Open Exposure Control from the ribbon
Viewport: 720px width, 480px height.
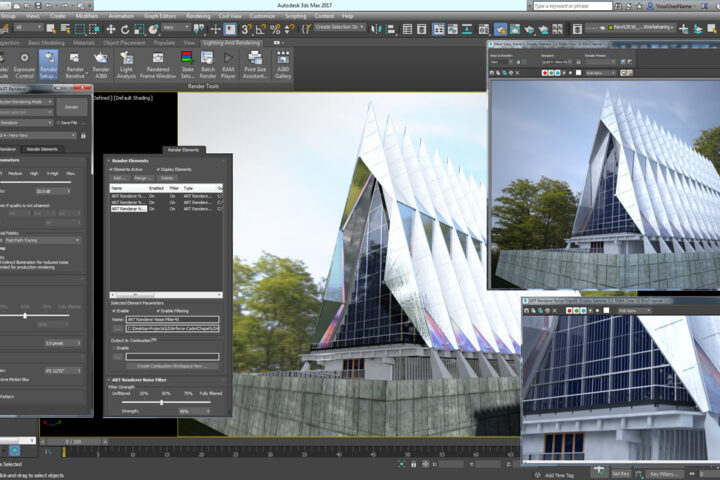(x=24, y=65)
